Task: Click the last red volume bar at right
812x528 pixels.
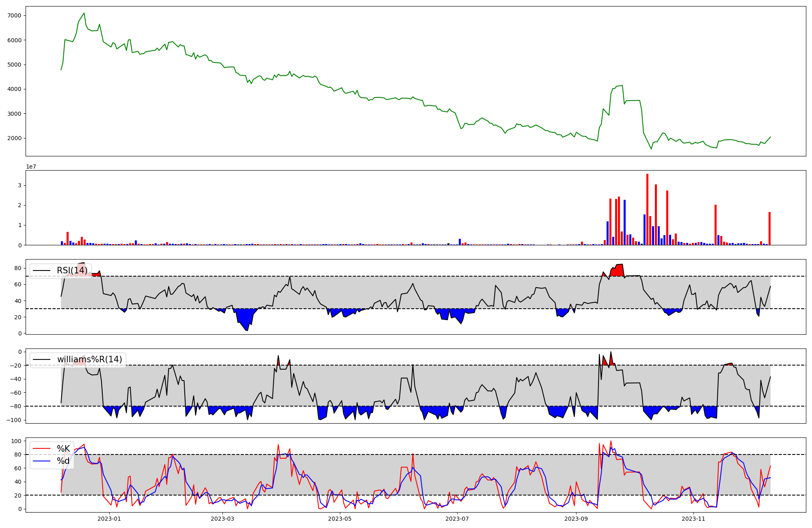Action: [769, 228]
